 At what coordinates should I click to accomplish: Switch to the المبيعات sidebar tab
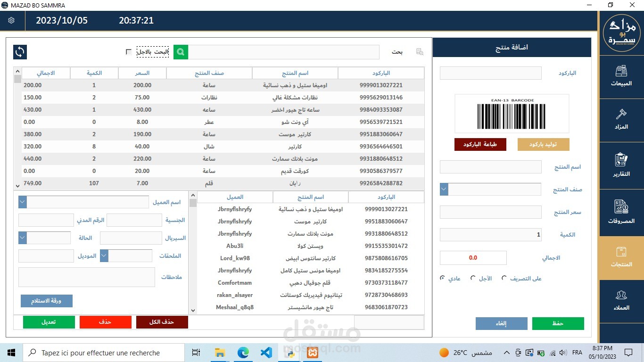click(621, 76)
